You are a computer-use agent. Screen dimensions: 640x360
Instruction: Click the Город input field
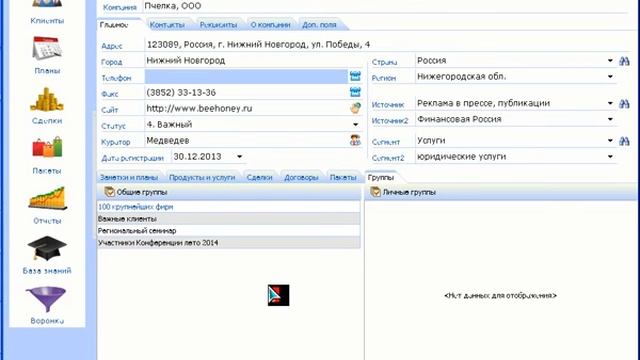[x=253, y=60]
